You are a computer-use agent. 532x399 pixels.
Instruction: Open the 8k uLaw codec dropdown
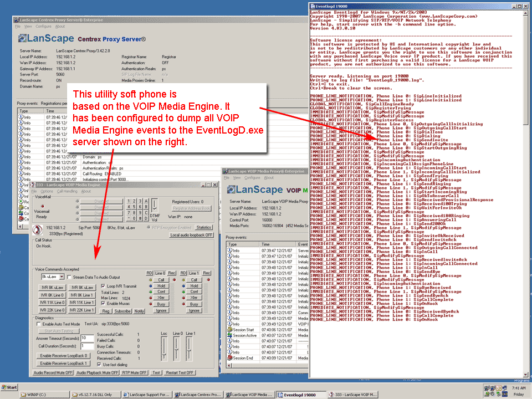[x=62, y=277]
